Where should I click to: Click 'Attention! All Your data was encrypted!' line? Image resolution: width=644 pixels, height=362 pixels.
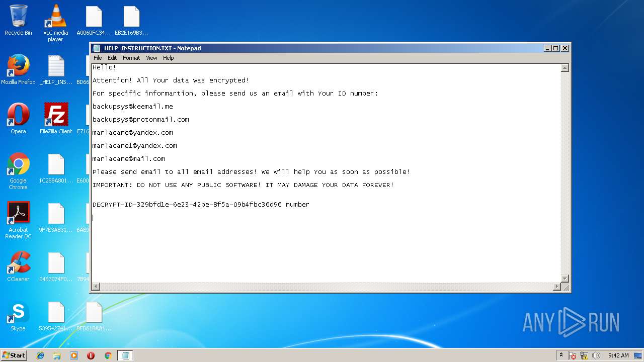pos(171,80)
